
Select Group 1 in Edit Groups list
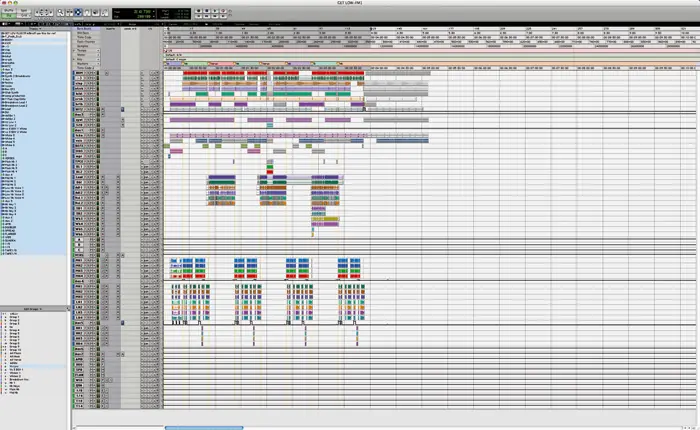(14, 317)
